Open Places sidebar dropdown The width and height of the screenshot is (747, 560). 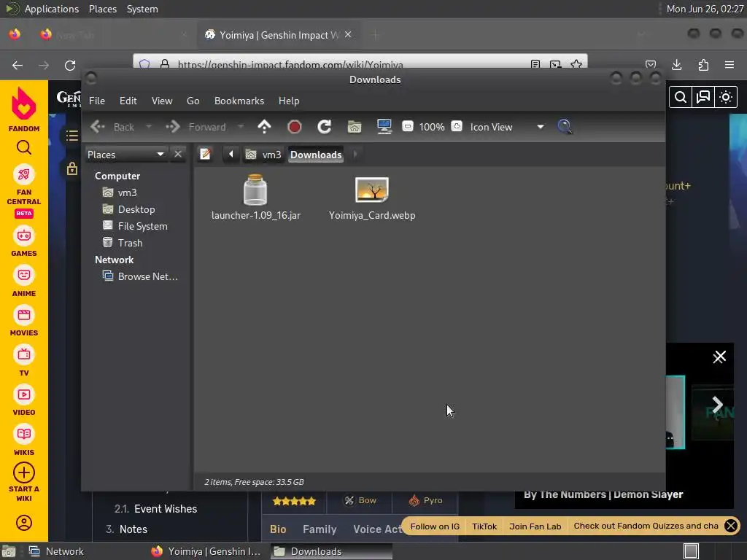point(125,155)
